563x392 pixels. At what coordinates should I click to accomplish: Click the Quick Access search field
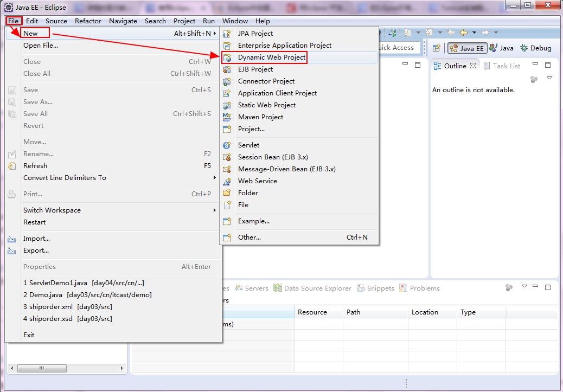click(398, 47)
